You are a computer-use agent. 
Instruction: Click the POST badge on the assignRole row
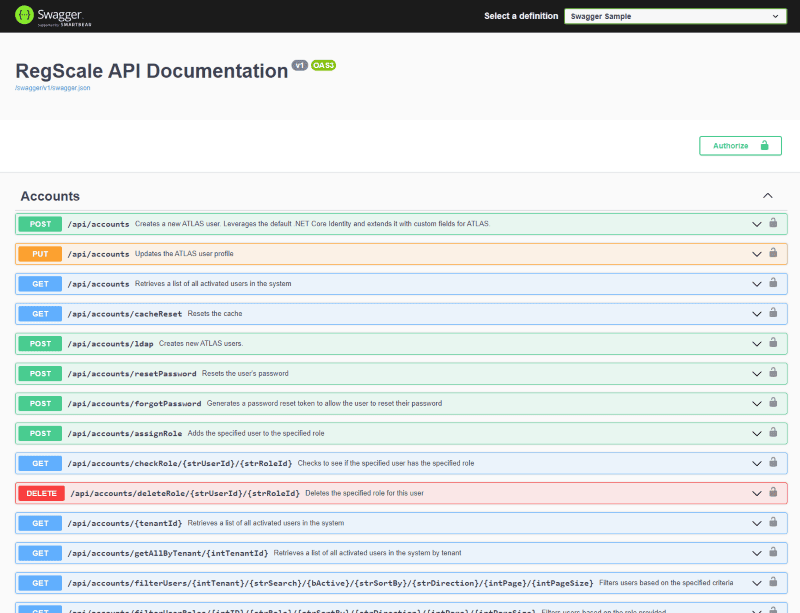point(40,434)
